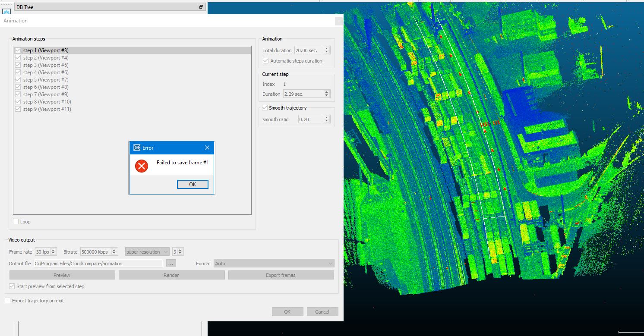
Task: Toggle the Loop checkbox
Action: (16, 222)
